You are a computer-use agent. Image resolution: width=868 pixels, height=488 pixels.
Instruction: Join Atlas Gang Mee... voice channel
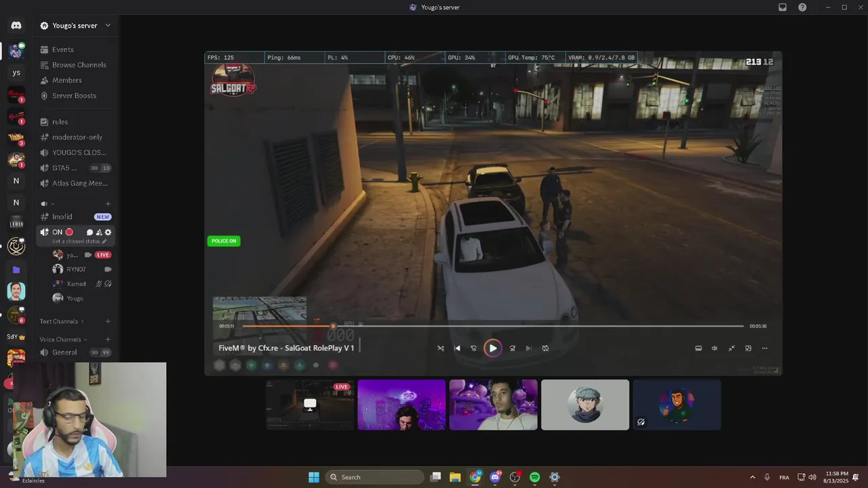[x=75, y=183]
